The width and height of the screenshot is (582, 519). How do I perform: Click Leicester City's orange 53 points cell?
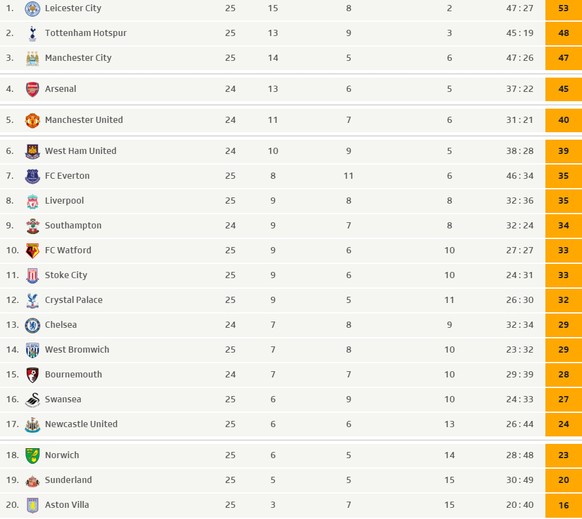(563, 9)
